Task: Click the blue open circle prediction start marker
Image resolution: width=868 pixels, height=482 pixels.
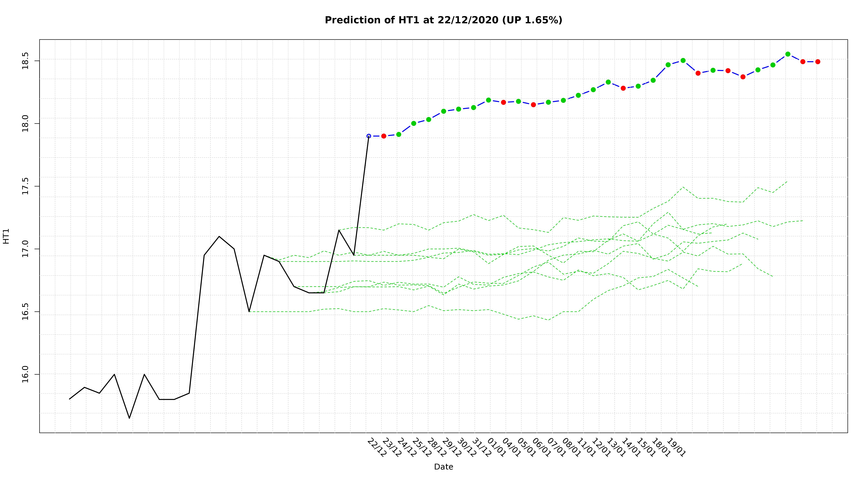Action: pos(369,136)
